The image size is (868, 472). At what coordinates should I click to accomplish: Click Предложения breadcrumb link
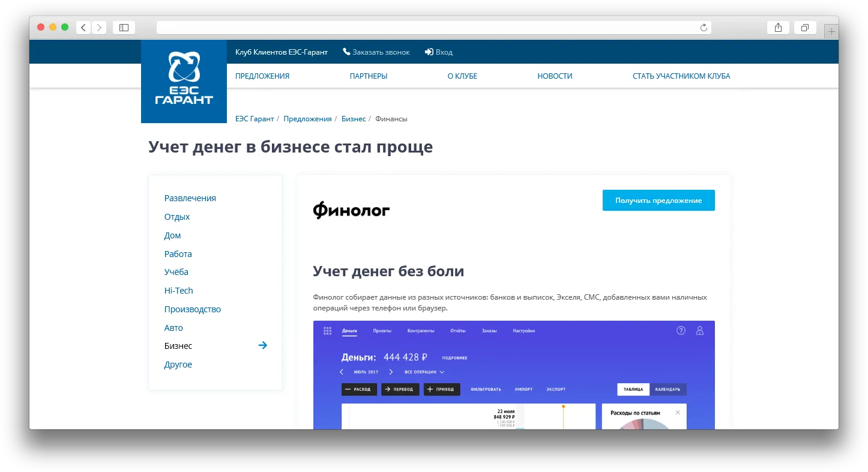(x=307, y=119)
